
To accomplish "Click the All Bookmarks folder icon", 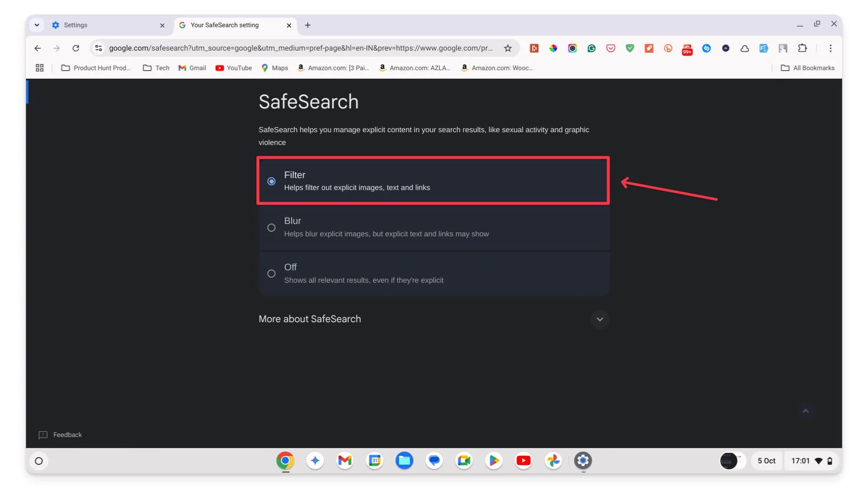I will 786,67.
